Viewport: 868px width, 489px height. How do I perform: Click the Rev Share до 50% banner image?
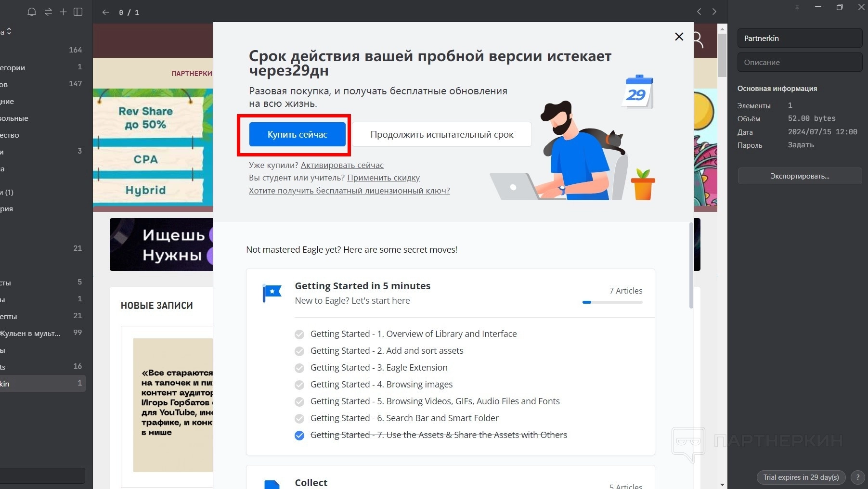pos(145,118)
